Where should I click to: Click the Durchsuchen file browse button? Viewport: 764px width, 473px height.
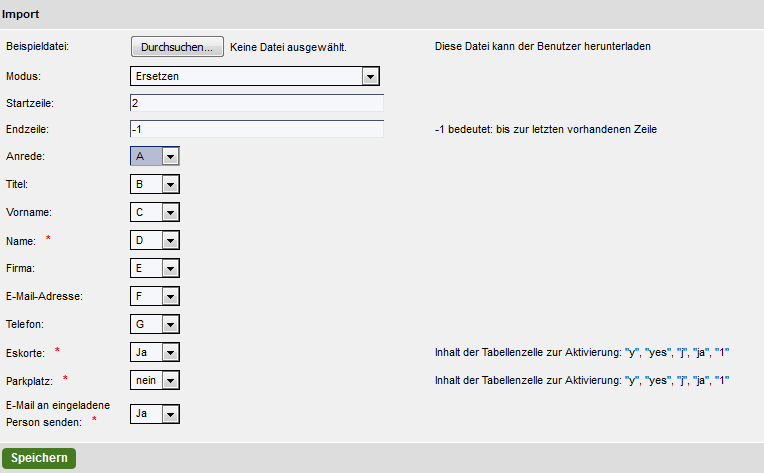point(177,47)
